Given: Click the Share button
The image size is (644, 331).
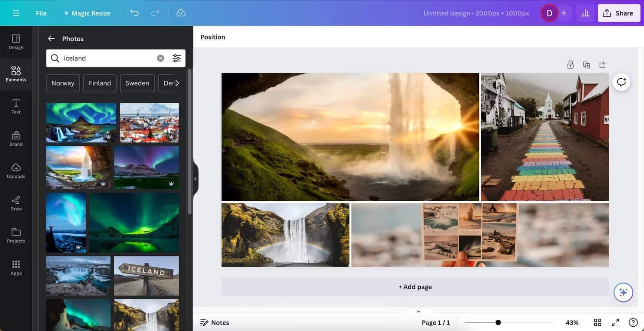Looking at the screenshot, I should click(x=619, y=12).
